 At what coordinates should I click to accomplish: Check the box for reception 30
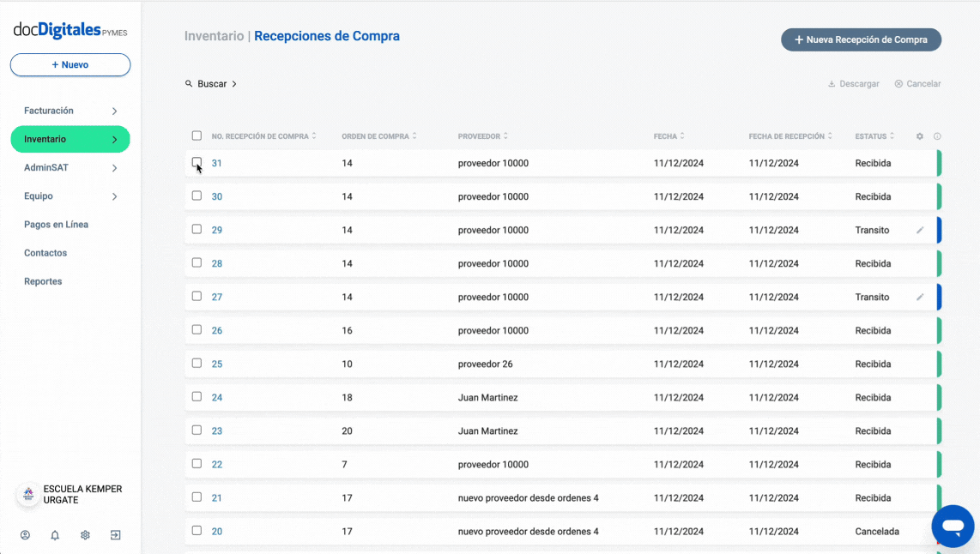[197, 196]
